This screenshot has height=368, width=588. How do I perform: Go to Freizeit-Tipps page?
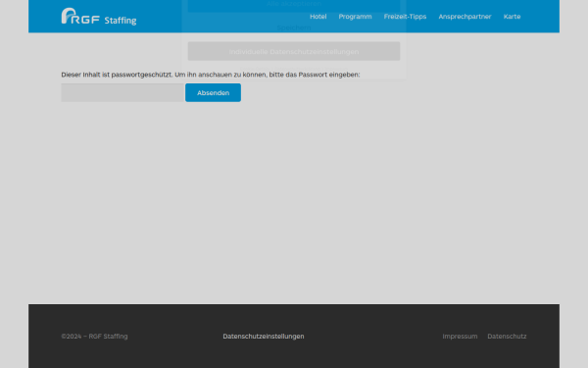405,17
